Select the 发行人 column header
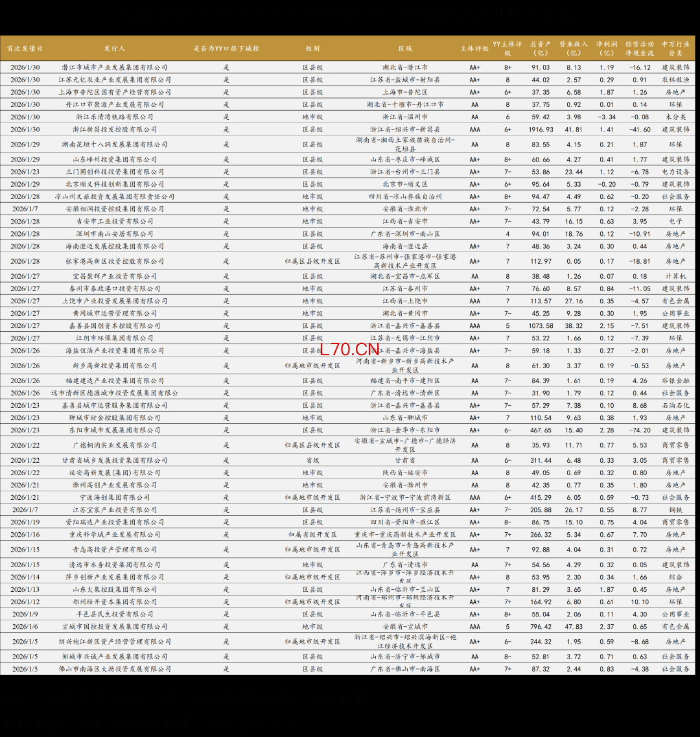Viewport: 700px width, 737px height. [x=115, y=49]
